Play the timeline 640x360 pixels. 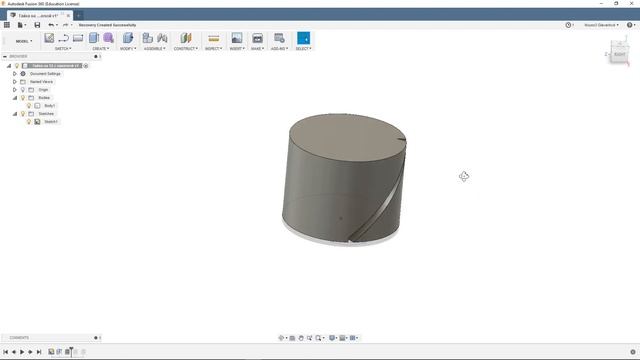coord(22,352)
